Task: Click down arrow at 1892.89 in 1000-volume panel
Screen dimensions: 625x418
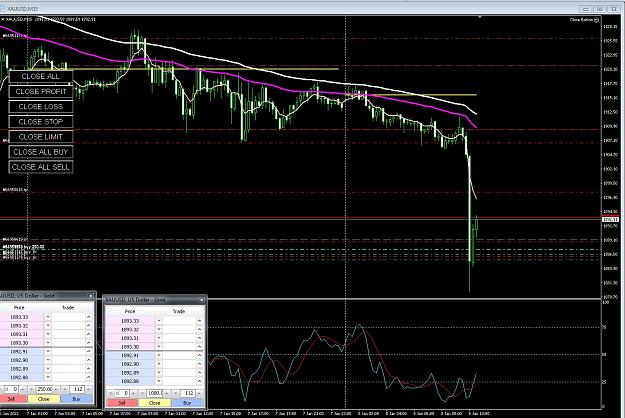Action: [x=159, y=373]
